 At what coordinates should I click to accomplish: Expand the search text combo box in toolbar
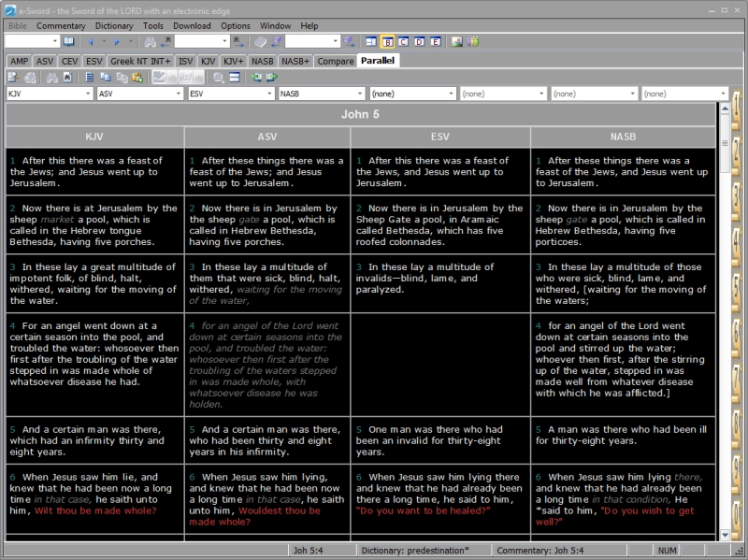point(224,41)
